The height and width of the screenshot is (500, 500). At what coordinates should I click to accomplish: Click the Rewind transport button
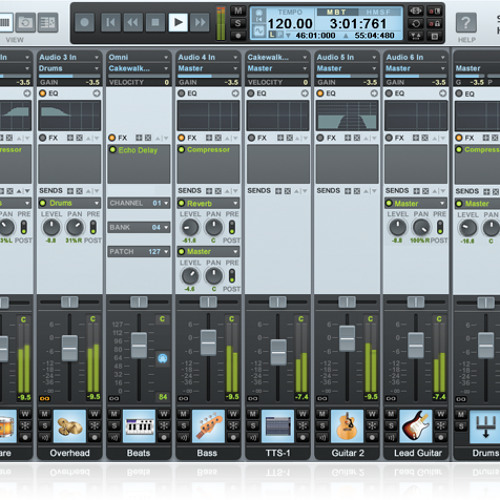133,22
